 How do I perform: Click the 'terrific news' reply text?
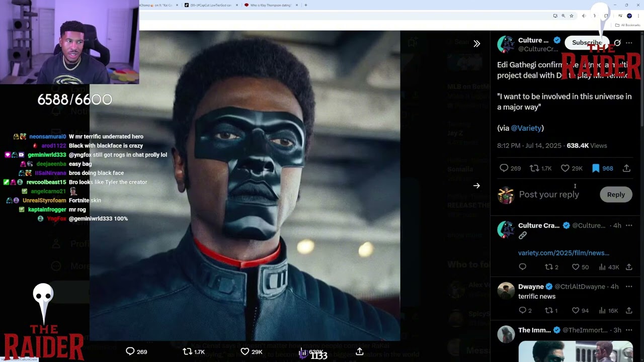tap(537, 297)
